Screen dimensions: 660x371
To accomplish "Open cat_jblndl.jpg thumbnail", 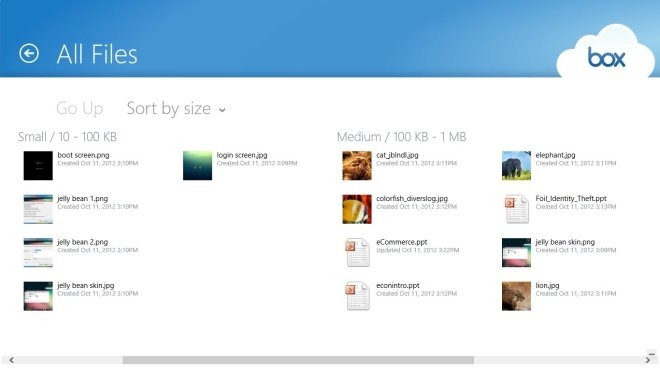I will [x=357, y=165].
